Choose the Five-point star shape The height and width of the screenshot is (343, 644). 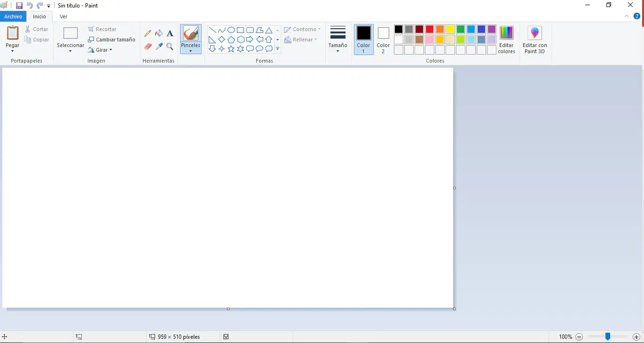231,49
